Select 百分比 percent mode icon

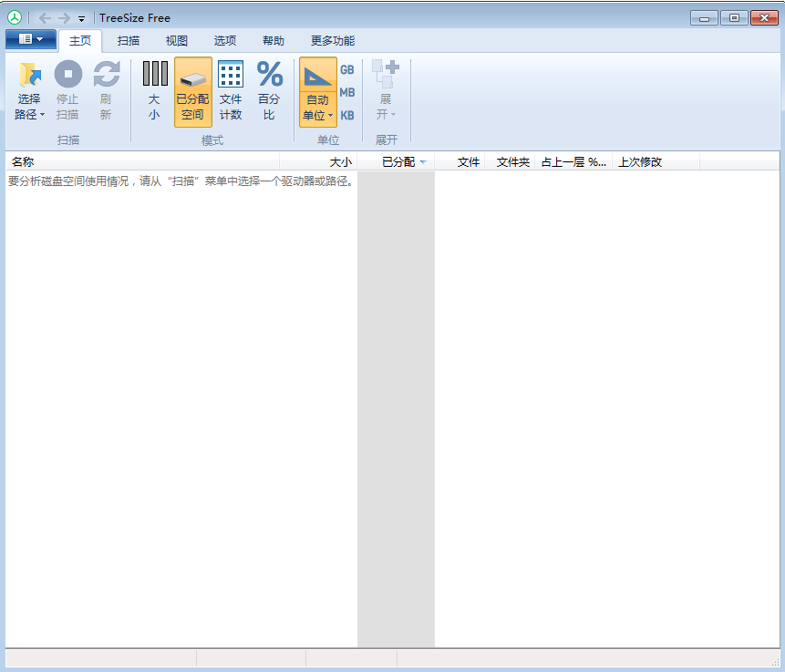tap(269, 75)
